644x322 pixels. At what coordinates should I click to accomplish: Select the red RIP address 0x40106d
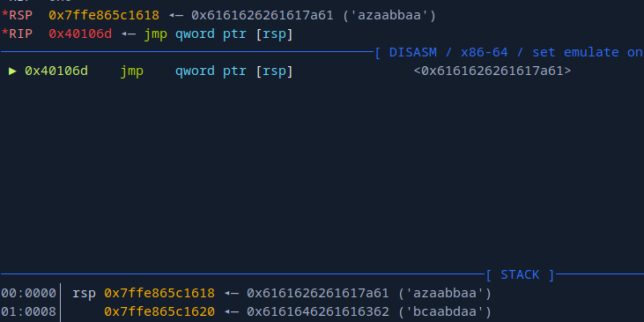click(80, 34)
